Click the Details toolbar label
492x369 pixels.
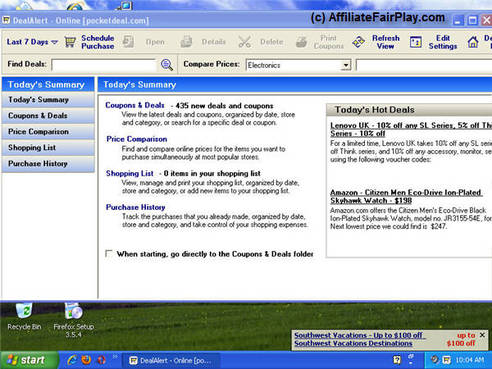214,42
